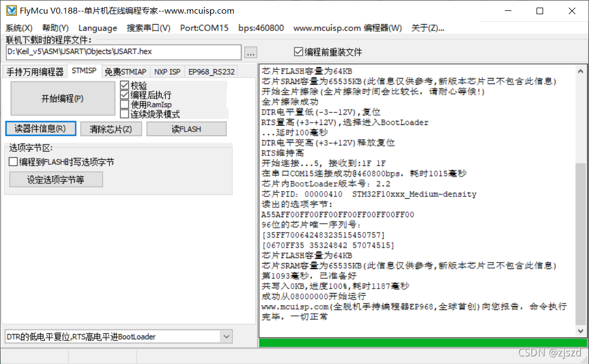Click 开始编程(P) button

coord(62,98)
